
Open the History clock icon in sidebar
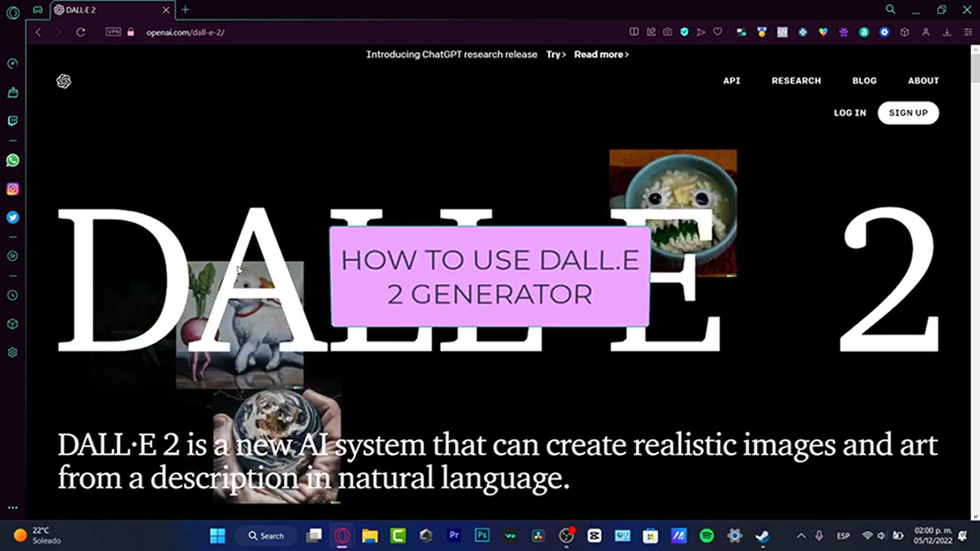point(13,295)
